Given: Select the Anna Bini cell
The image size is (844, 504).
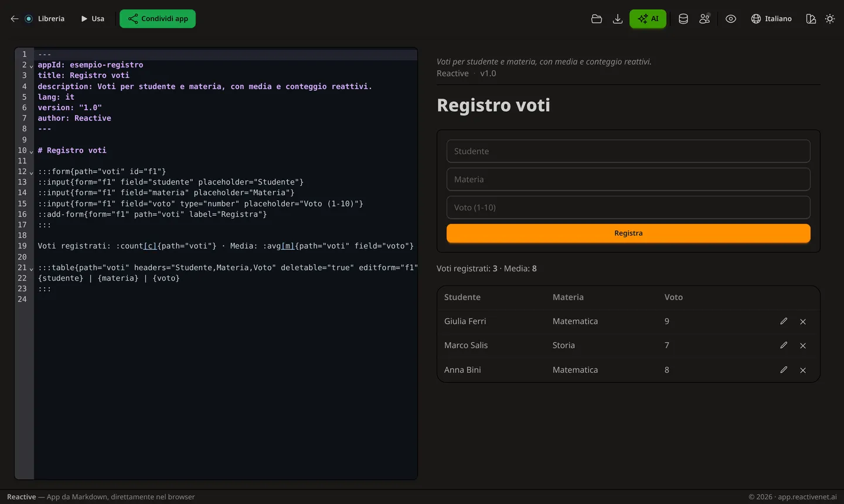Looking at the screenshot, I should (462, 370).
